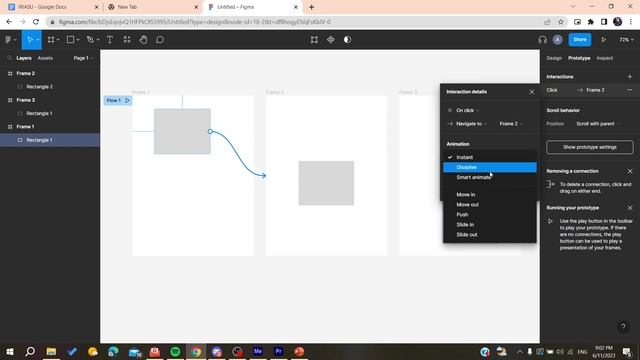
Task: Remove the Click interaction with minus icon
Action: click(629, 90)
